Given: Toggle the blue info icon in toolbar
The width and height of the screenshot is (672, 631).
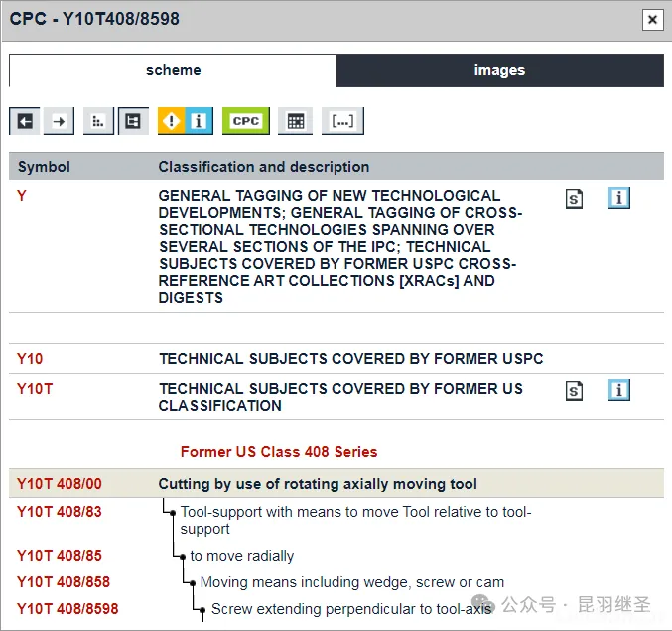Looking at the screenshot, I should 199,121.
